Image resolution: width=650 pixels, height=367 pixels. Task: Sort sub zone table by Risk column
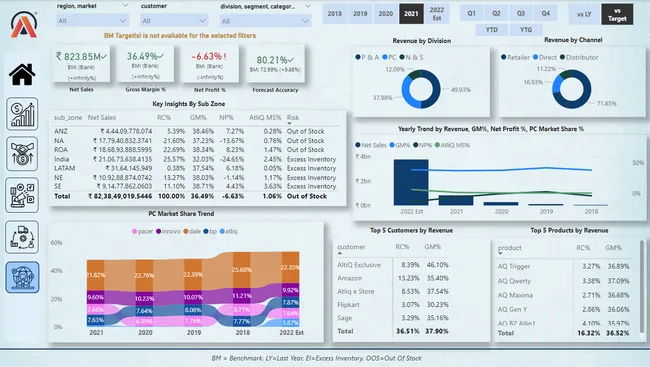coord(293,118)
